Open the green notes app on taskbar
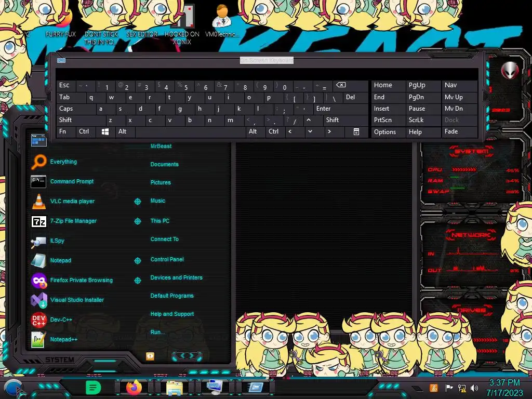 point(94,388)
